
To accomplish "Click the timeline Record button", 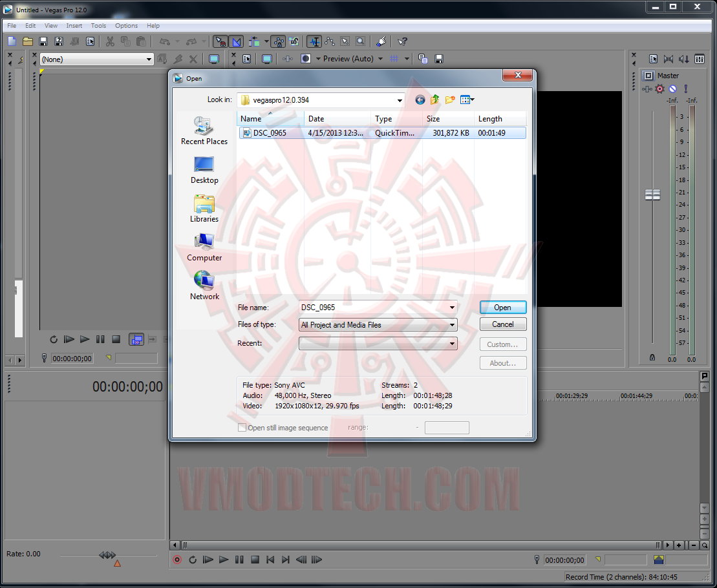I will click(x=177, y=560).
